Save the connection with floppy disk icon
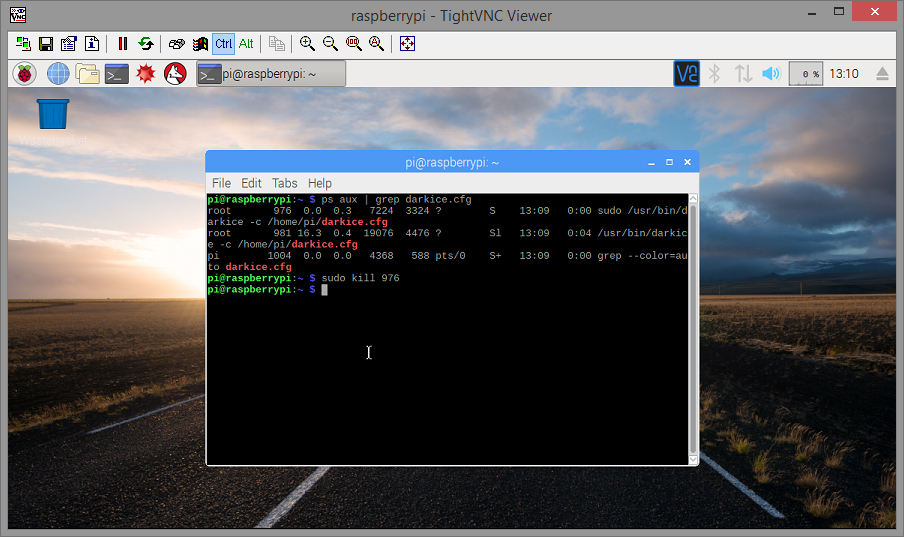 tap(46, 44)
